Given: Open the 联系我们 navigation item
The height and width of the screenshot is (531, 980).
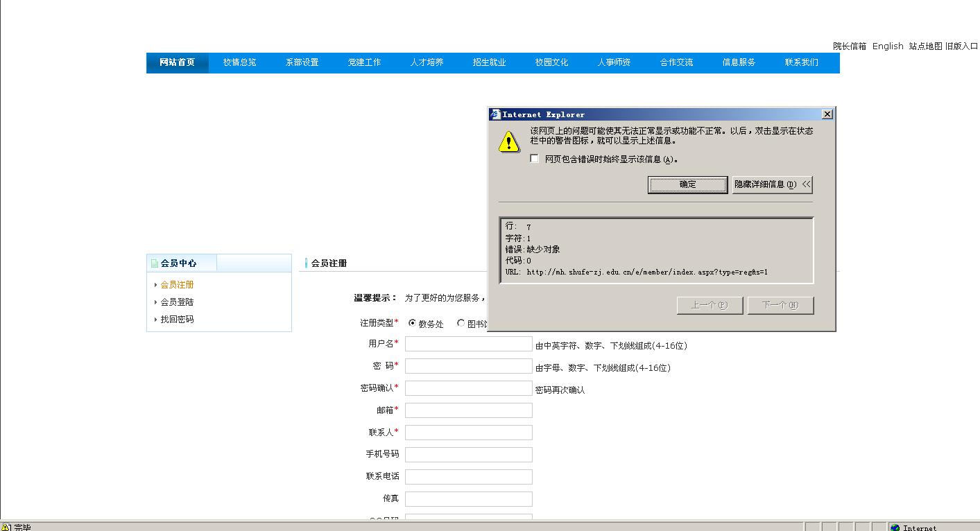Looking at the screenshot, I should tap(801, 62).
